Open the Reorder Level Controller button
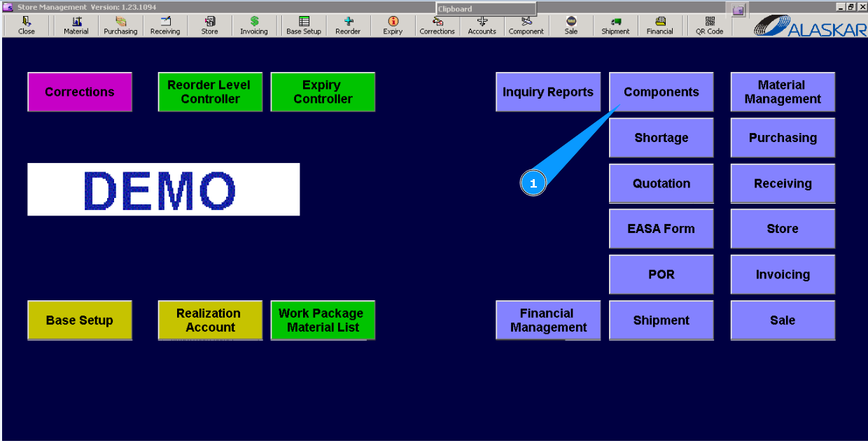 pyautogui.click(x=210, y=92)
